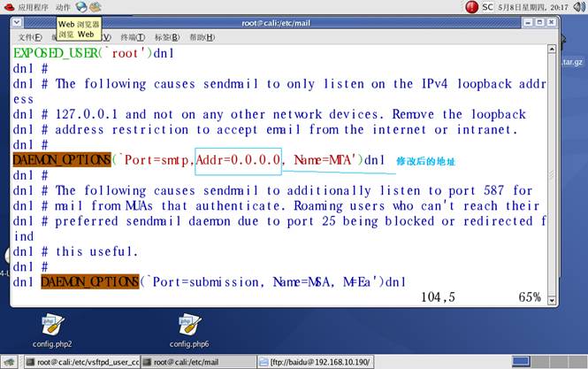Select the config.php6 desktop file
The height and width of the screenshot is (369, 588).
pyautogui.click(x=190, y=329)
